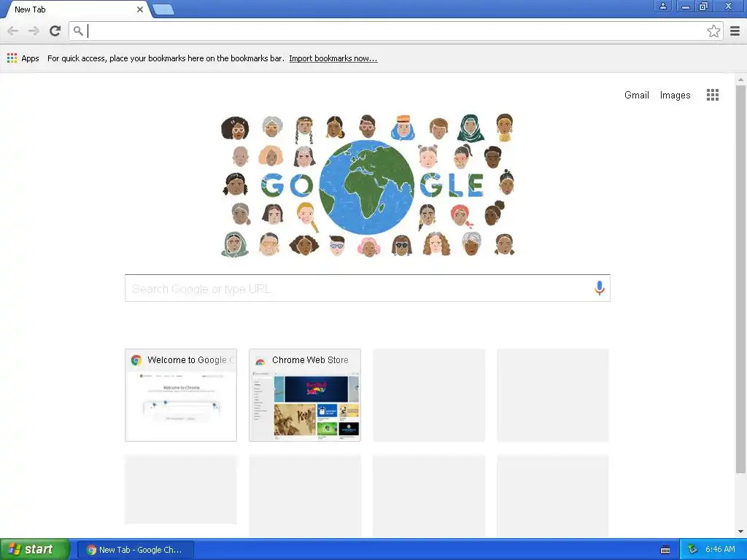Viewport: 747px width, 560px height.
Task: Click the 6:46 AM taskbar clock
Action: pos(720,550)
